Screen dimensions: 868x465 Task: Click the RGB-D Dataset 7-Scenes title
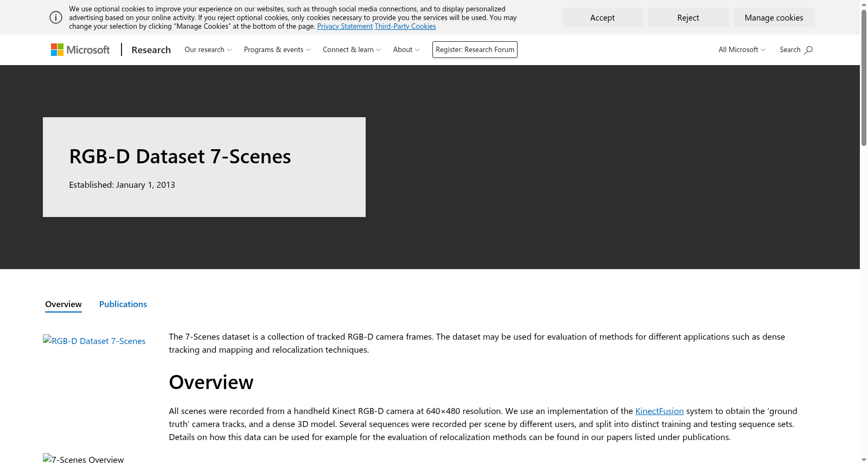180,156
